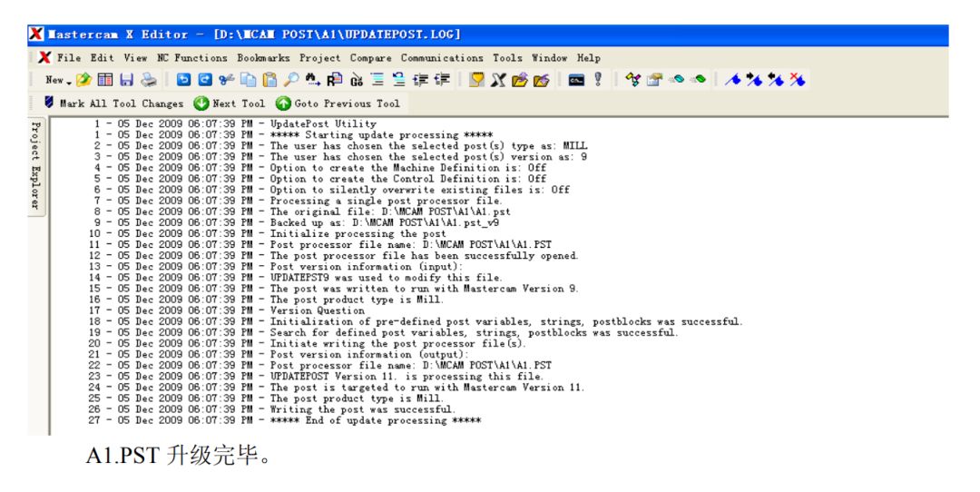Open Find with the magnifier icon
This screenshot has height=492, width=980.
coord(290,80)
